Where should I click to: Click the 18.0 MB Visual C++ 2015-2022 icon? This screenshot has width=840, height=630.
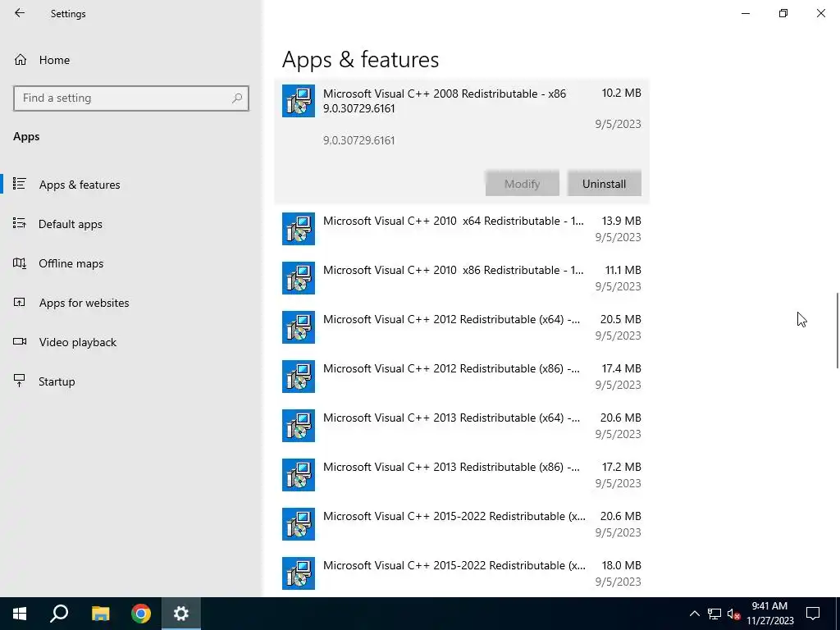point(299,573)
